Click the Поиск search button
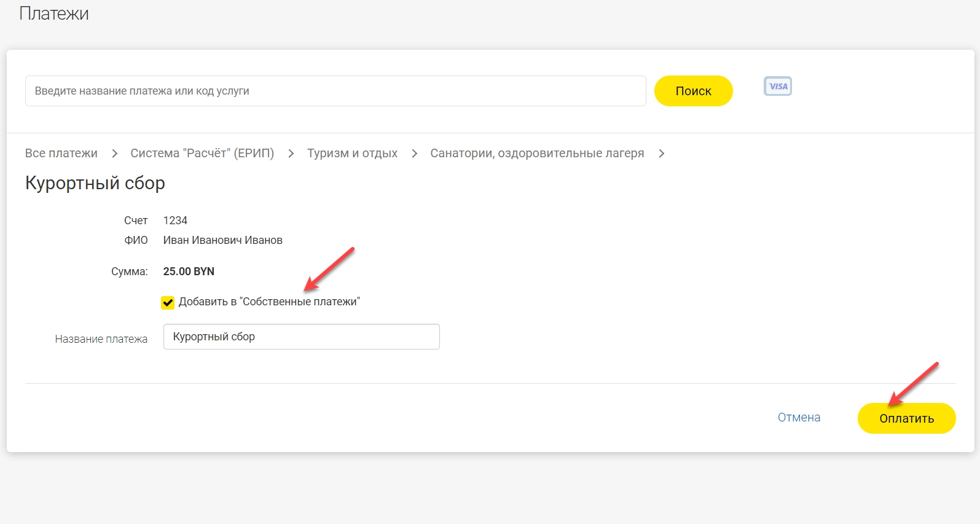The image size is (980, 524). pos(693,91)
